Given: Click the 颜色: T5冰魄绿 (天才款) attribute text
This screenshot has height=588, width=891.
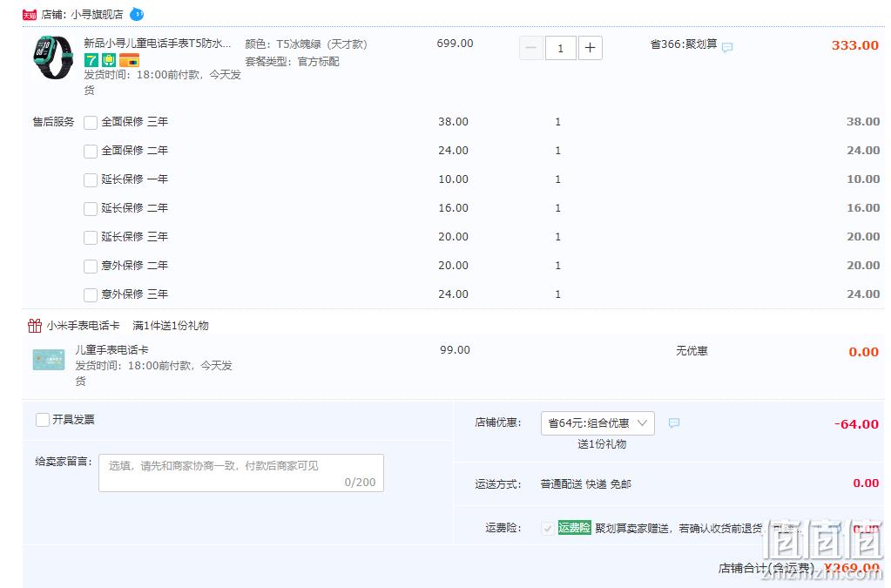Looking at the screenshot, I should pos(307,44).
